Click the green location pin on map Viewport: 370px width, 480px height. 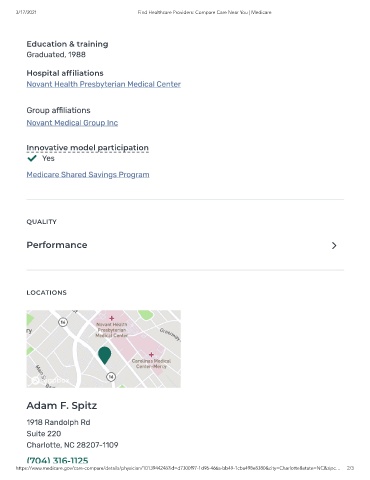(x=105, y=355)
